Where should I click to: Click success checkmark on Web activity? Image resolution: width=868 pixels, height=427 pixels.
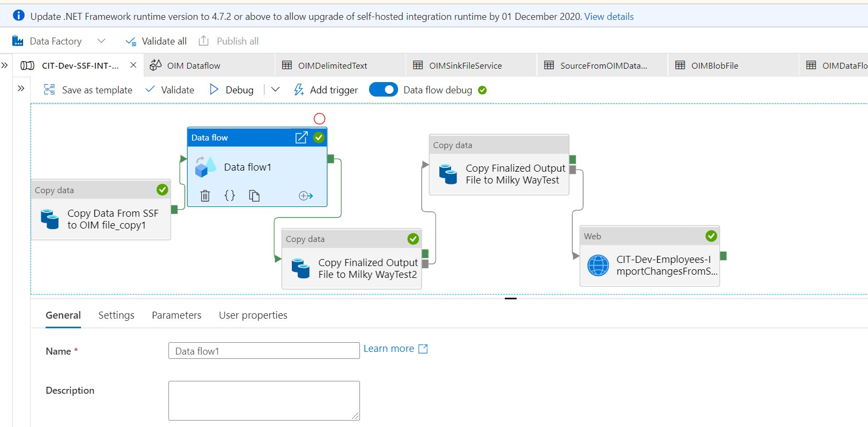click(x=711, y=236)
